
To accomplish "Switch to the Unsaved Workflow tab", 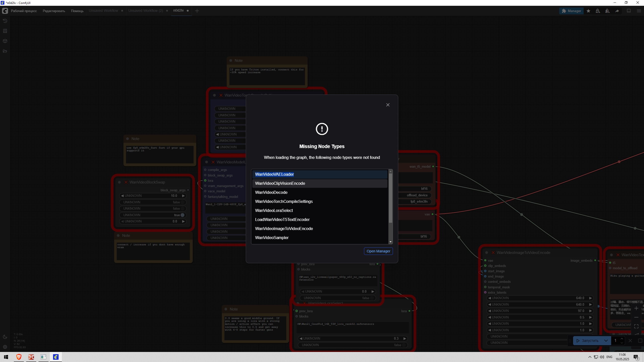I will click(x=103, y=11).
